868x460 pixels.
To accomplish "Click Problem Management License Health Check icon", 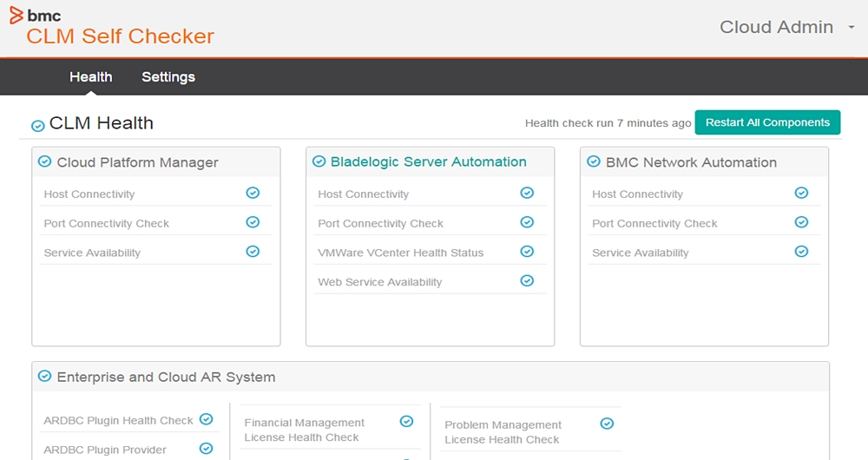I will click(x=608, y=424).
